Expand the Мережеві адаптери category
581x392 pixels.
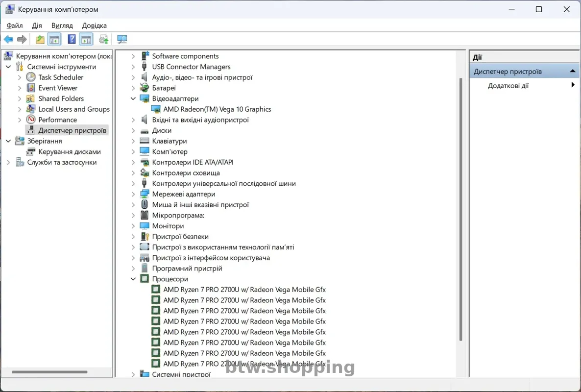click(133, 194)
